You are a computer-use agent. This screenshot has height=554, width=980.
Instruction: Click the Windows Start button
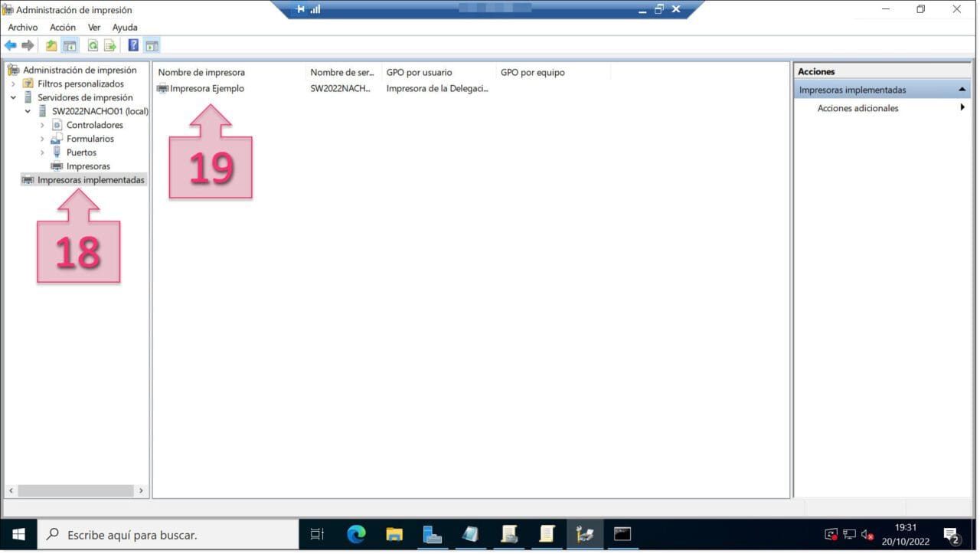tap(18, 534)
